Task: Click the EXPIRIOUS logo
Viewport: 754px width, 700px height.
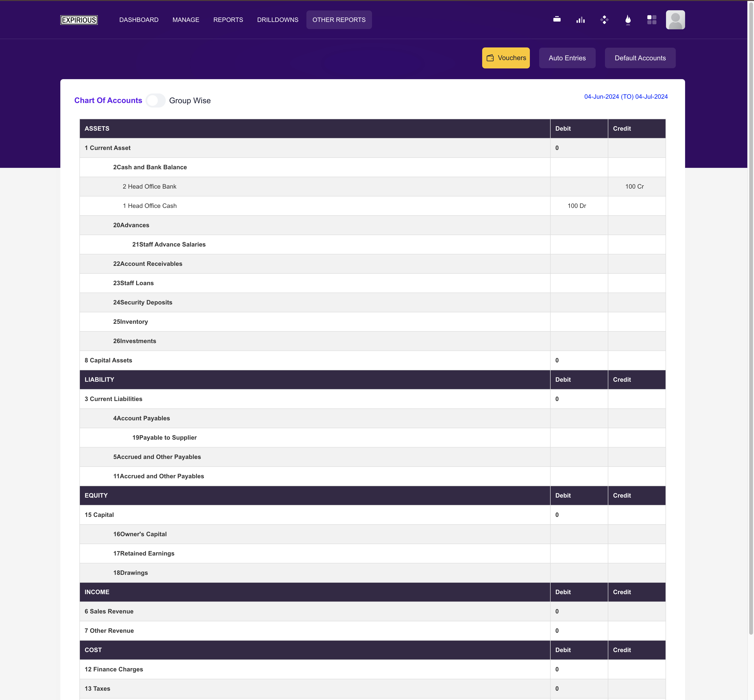Action: point(79,20)
